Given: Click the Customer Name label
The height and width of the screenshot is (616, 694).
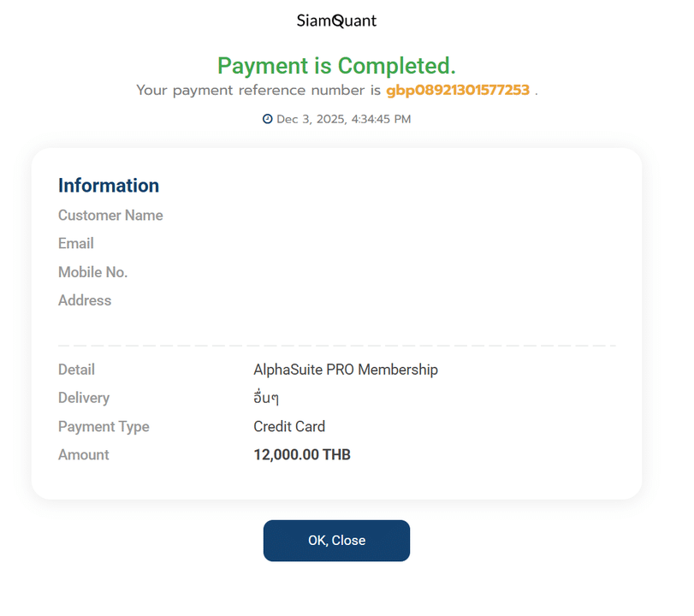Looking at the screenshot, I should coord(110,216).
